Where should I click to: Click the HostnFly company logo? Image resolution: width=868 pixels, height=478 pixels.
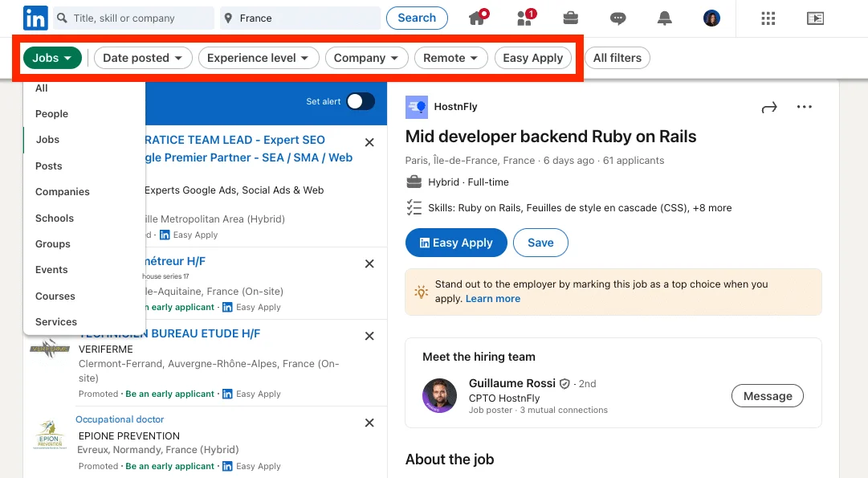416,107
